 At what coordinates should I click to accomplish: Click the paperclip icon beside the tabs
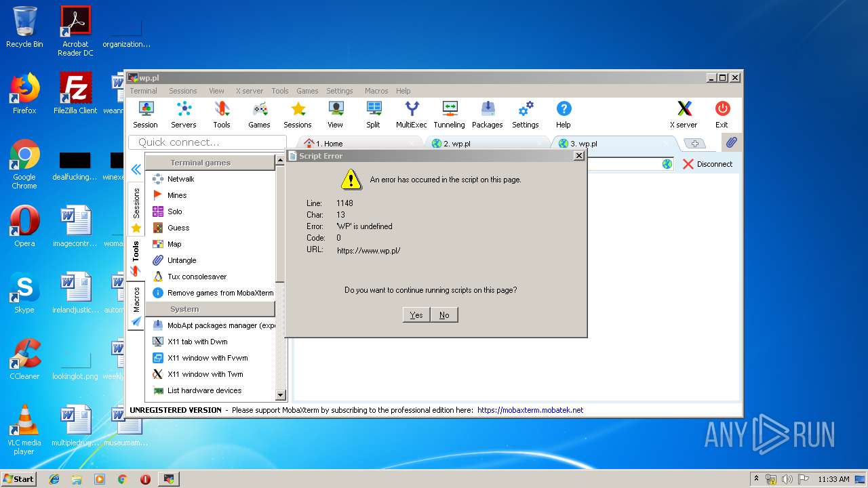pyautogui.click(x=730, y=142)
